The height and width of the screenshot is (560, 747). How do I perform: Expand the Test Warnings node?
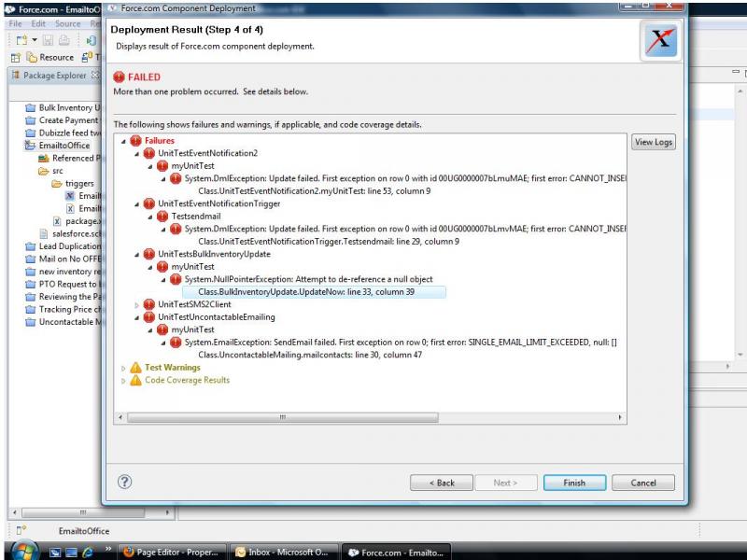pos(123,368)
